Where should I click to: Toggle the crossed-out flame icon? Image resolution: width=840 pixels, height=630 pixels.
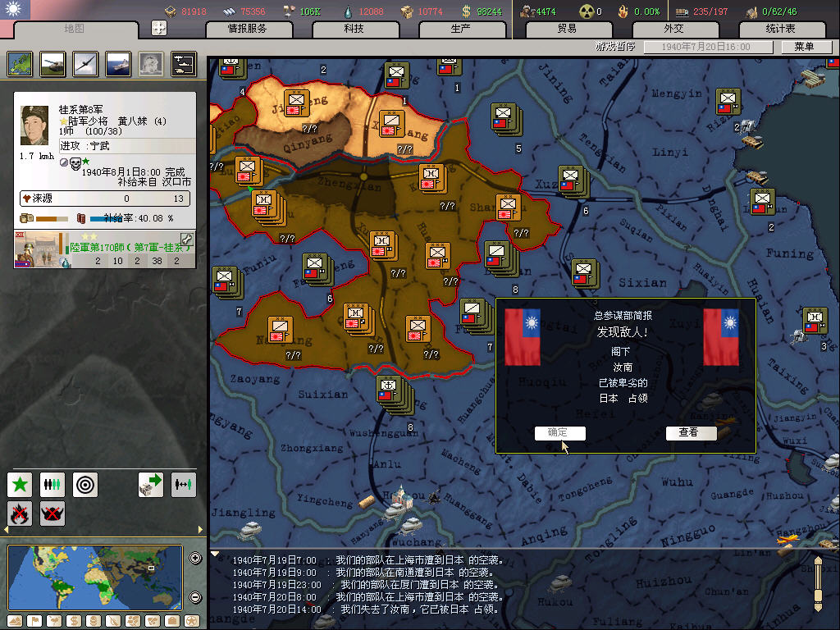pyautogui.click(x=20, y=514)
